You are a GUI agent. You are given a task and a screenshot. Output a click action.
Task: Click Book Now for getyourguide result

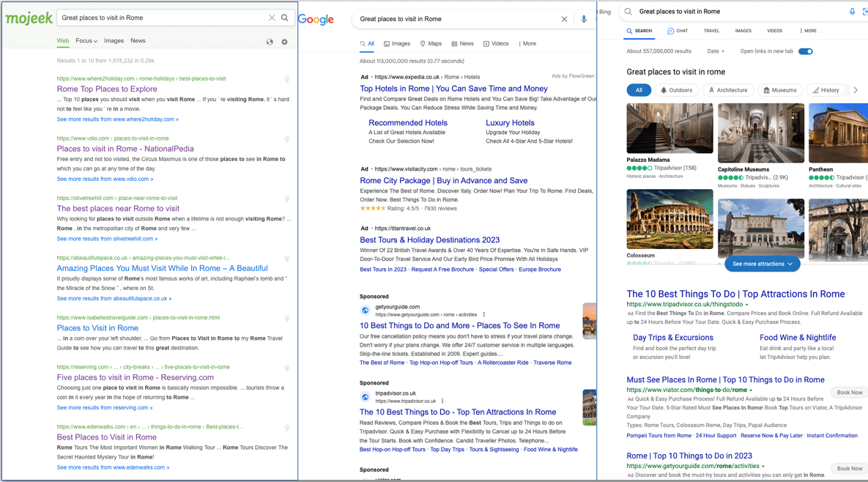point(849,469)
